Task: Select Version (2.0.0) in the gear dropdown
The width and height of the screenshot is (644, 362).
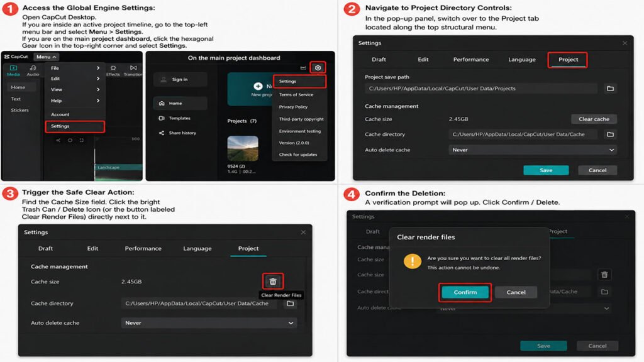Action: tap(294, 143)
